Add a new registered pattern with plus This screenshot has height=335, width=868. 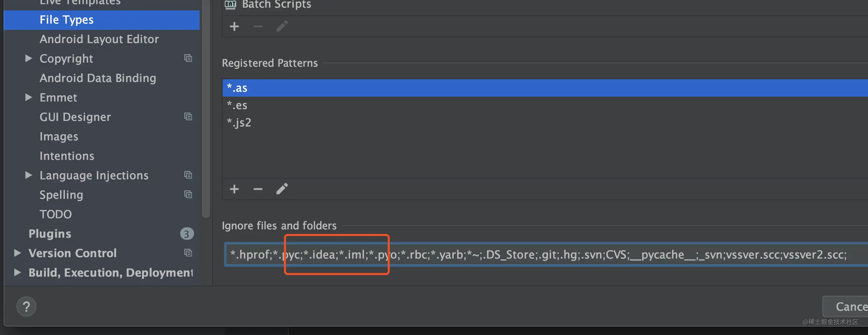pos(234,189)
